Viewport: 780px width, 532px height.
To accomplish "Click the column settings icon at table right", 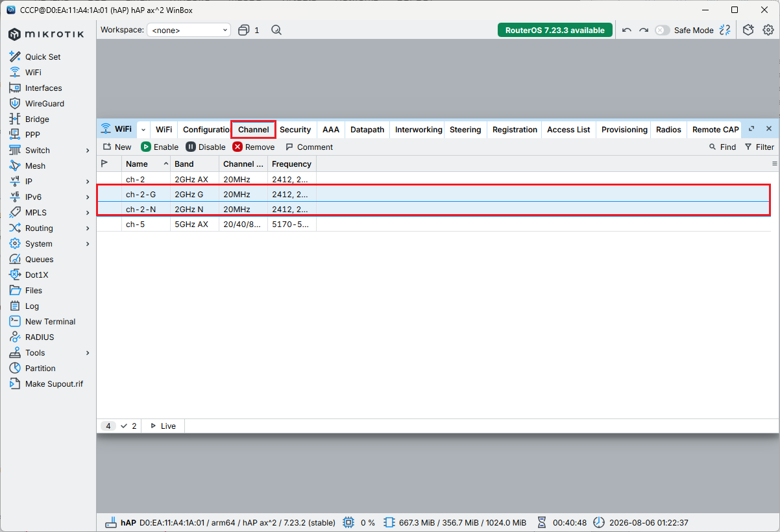I will coord(774,164).
